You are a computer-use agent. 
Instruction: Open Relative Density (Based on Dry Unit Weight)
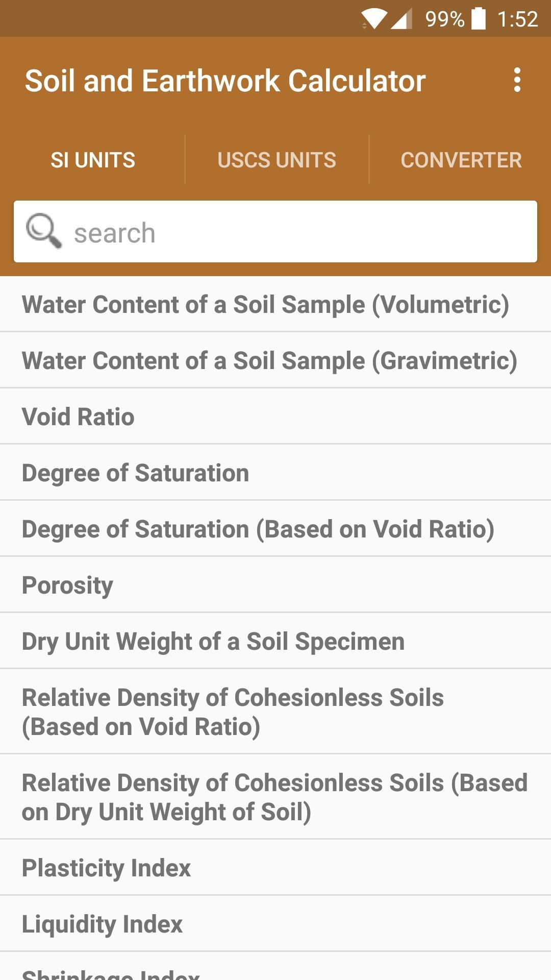point(275,797)
